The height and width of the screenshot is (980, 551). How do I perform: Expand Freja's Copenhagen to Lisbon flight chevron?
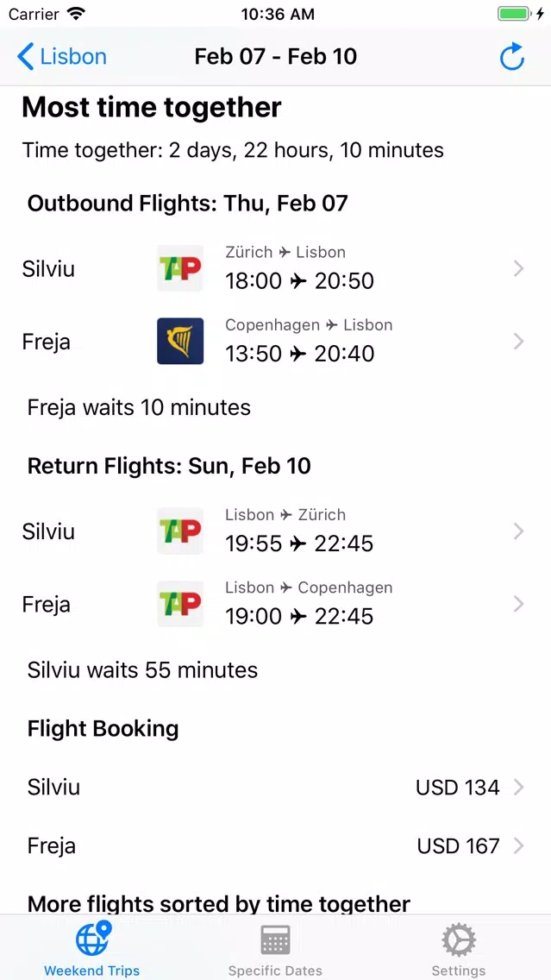click(518, 342)
